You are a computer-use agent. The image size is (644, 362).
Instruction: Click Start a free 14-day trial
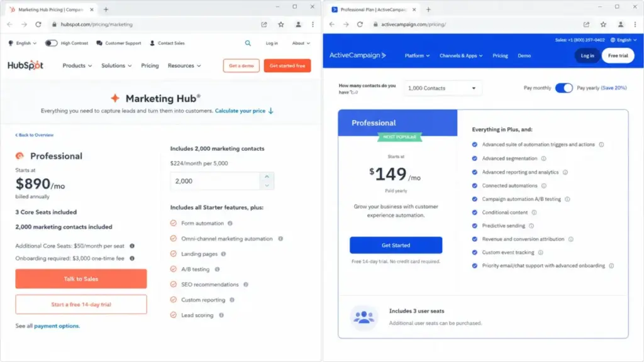(x=81, y=305)
